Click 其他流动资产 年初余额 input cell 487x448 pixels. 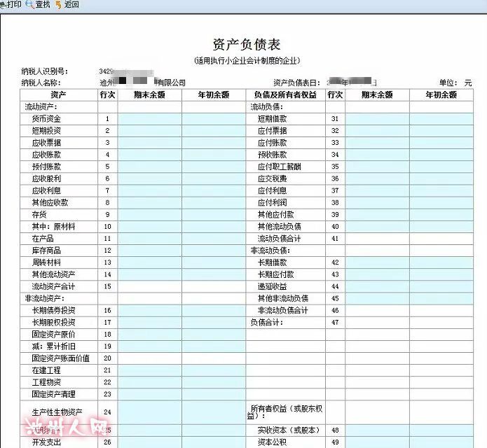point(214,274)
